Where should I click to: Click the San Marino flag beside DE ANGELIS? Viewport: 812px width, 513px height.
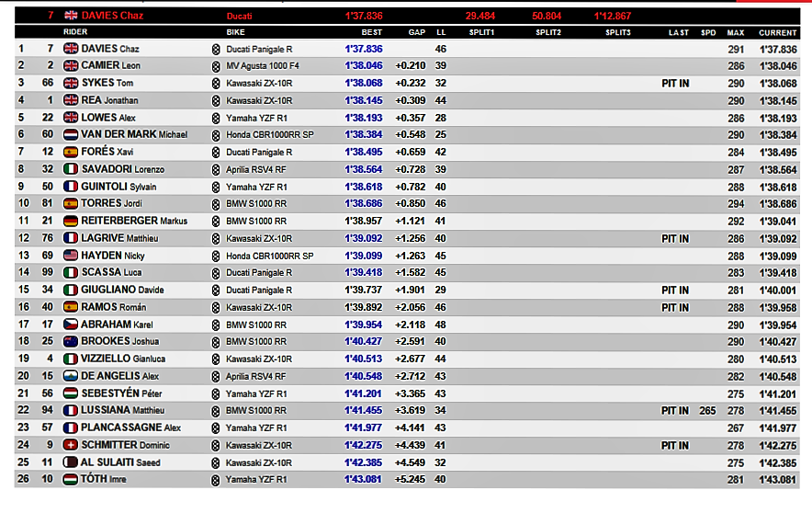(71, 376)
